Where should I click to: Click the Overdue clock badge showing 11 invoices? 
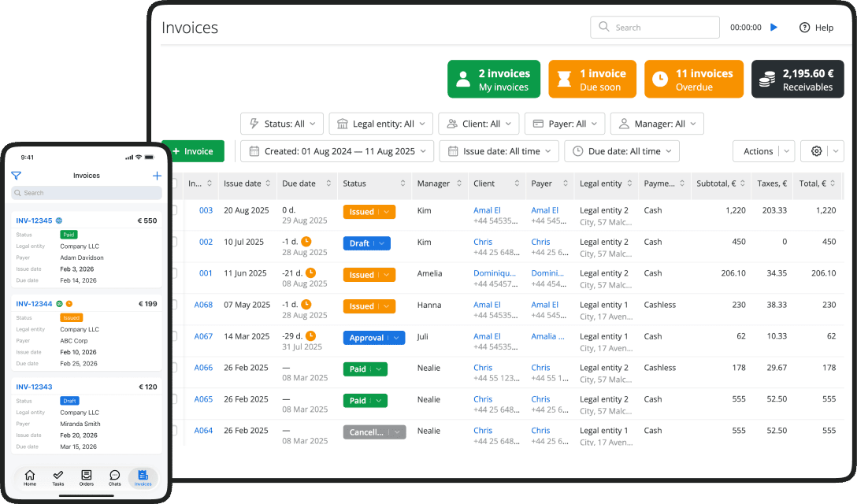click(x=693, y=79)
